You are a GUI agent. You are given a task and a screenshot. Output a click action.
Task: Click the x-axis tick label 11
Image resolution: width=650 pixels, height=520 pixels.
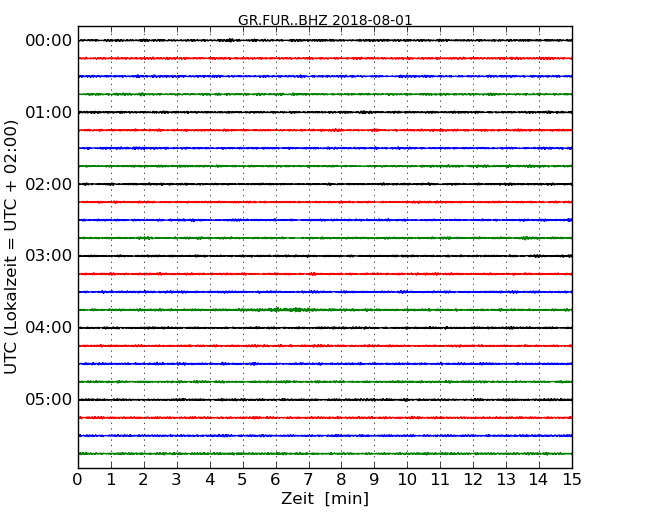(440, 479)
